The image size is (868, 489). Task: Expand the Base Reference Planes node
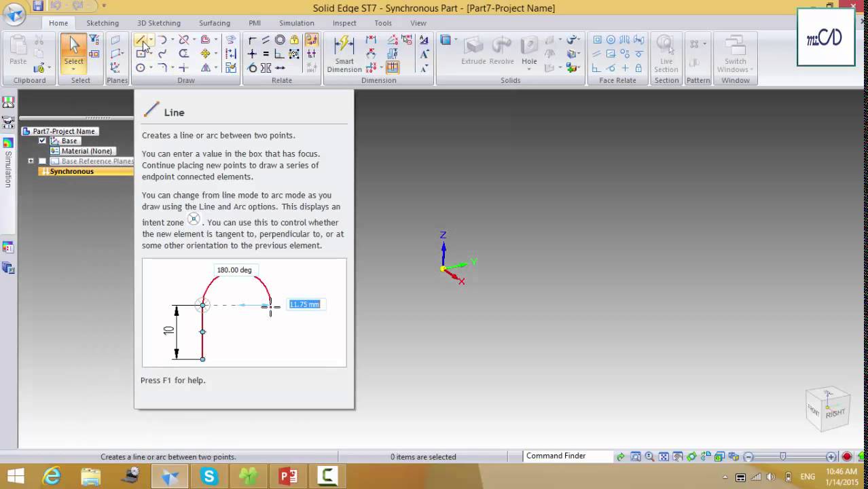click(31, 161)
